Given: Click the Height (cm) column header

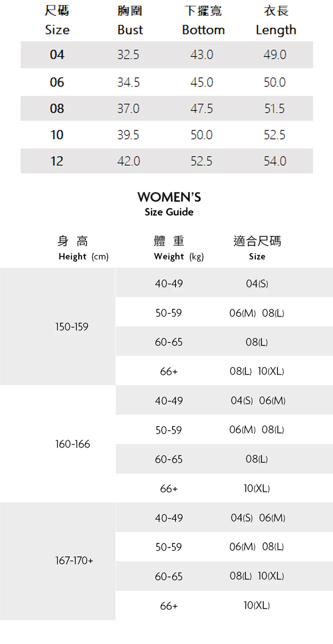Looking at the screenshot, I should pyautogui.click(x=83, y=256).
